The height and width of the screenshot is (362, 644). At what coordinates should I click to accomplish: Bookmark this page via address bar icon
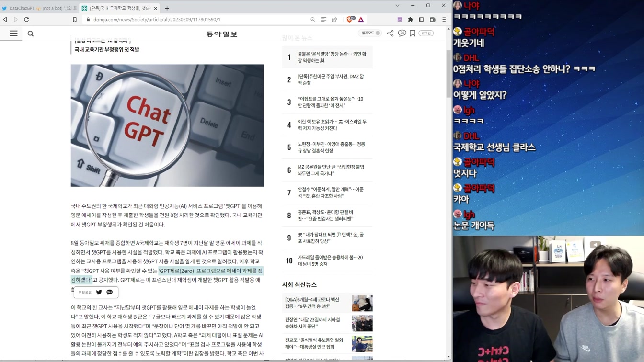click(75, 20)
